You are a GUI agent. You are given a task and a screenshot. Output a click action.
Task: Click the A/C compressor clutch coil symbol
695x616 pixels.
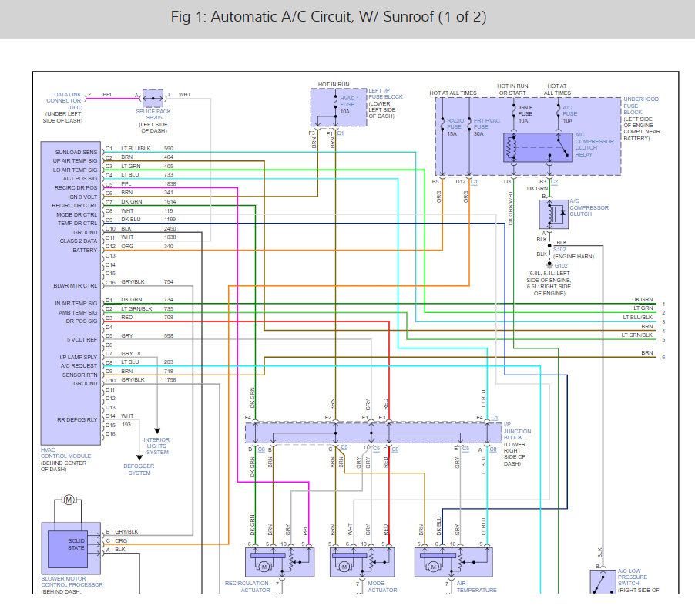point(553,214)
